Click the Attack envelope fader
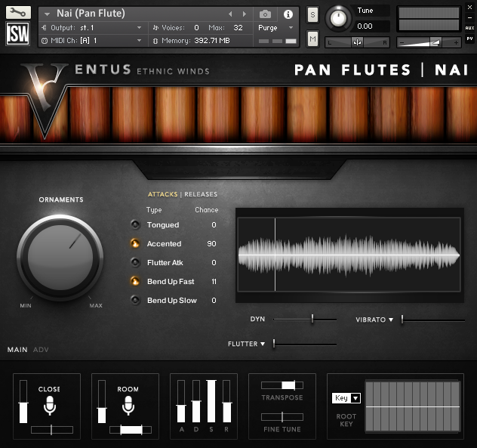The height and width of the screenshot is (448, 477). point(181,401)
